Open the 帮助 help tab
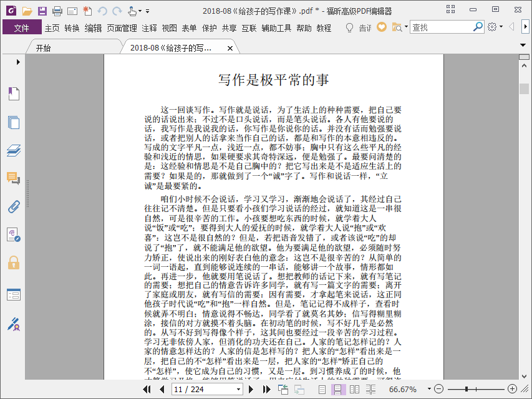The image size is (532, 399). pyautogui.click(x=304, y=28)
